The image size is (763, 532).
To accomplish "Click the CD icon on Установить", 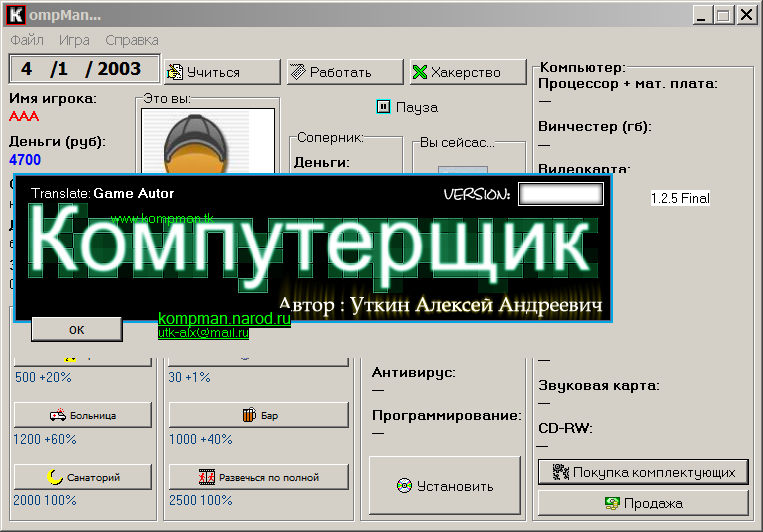I will (404, 485).
